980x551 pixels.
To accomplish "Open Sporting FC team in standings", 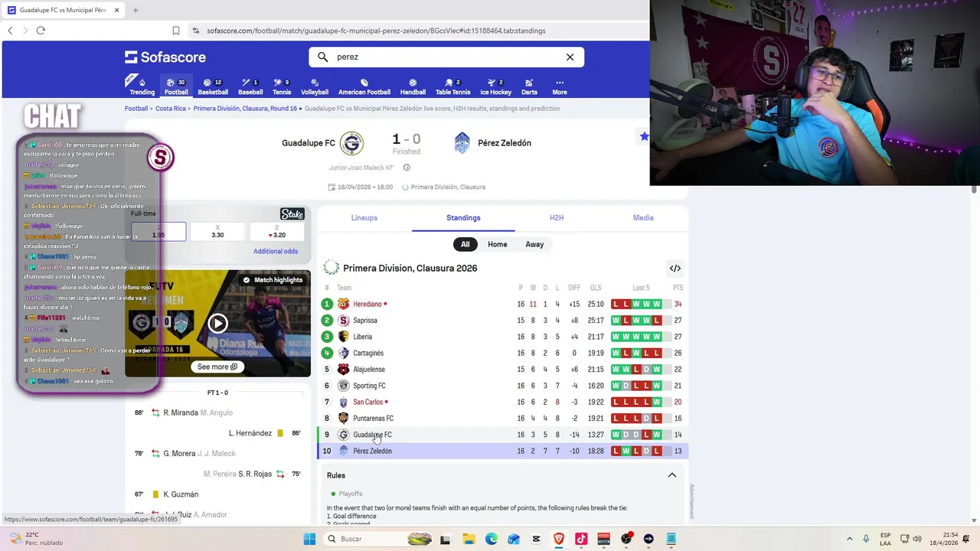I will click(x=369, y=386).
